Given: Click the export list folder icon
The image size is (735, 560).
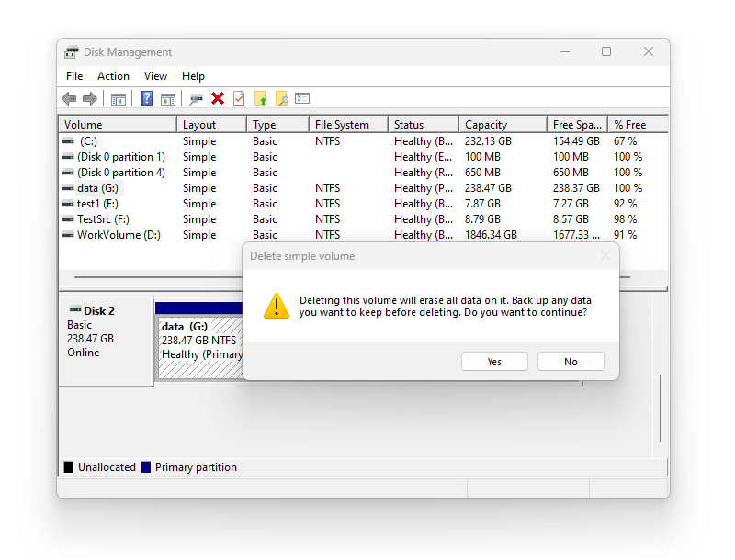Looking at the screenshot, I should pos(263,98).
